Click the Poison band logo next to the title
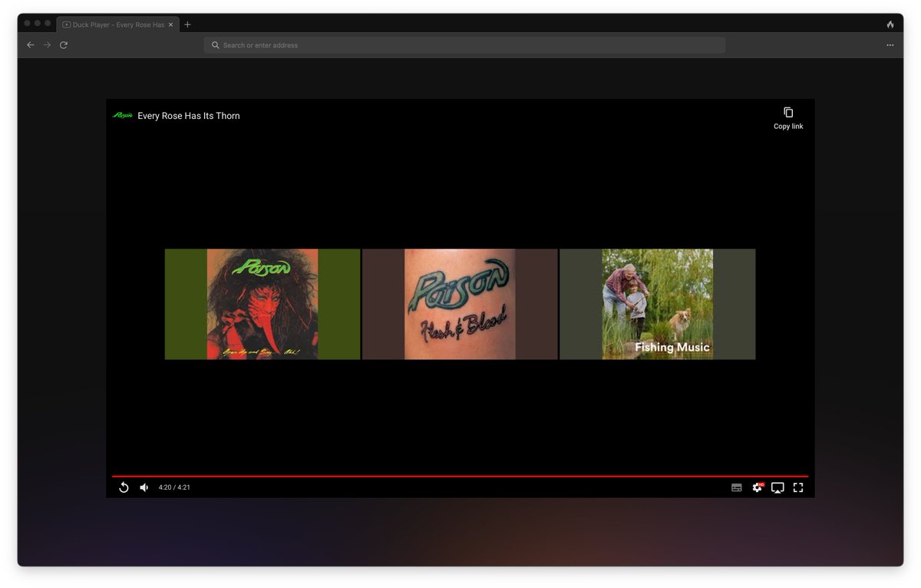The image size is (921, 588). point(124,115)
